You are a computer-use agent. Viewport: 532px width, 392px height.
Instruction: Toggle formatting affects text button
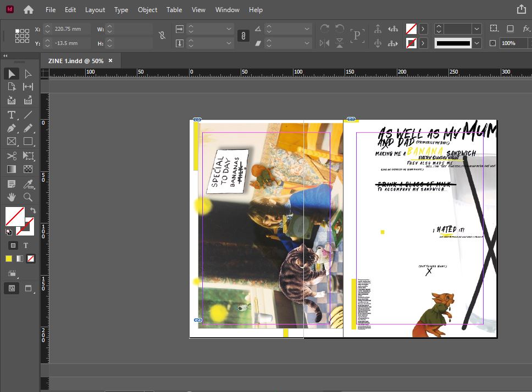pyautogui.click(x=25, y=245)
